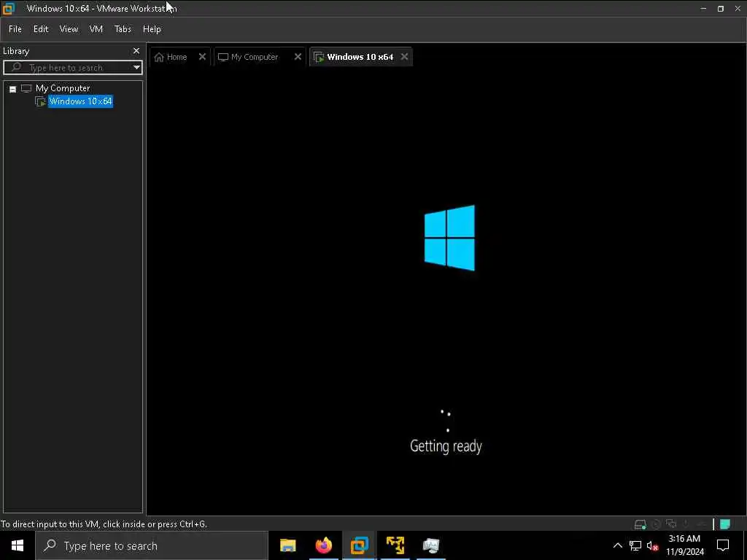This screenshot has height=560, width=747.
Task: Open the Library search dropdown arrow
Action: [x=136, y=68]
